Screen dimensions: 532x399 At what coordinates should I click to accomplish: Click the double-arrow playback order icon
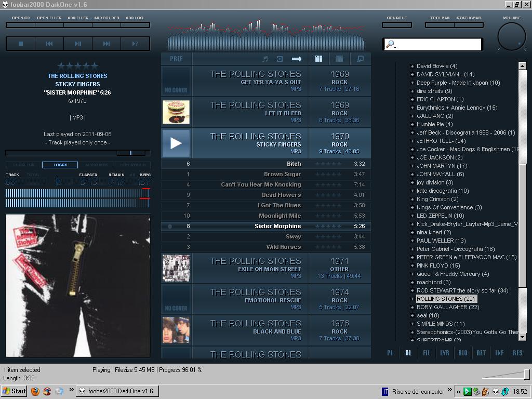[x=297, y=59]
